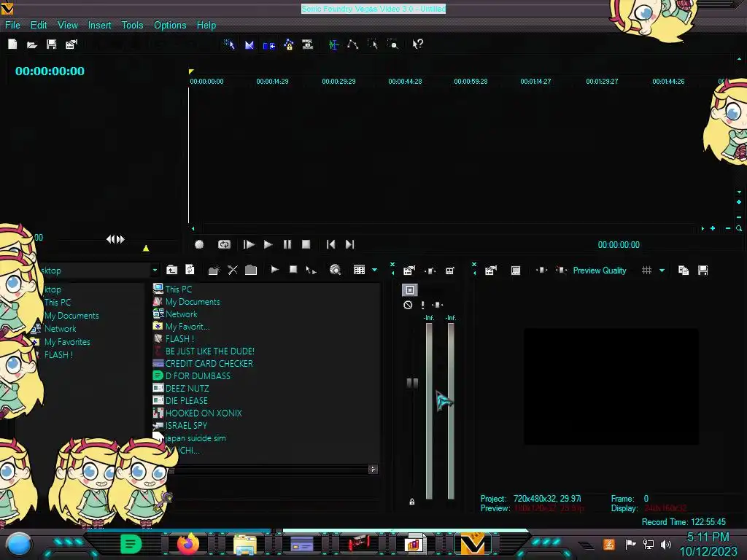Mute the mixer master bus
Viewport: 747px width, 560px height.
(408, 305)
